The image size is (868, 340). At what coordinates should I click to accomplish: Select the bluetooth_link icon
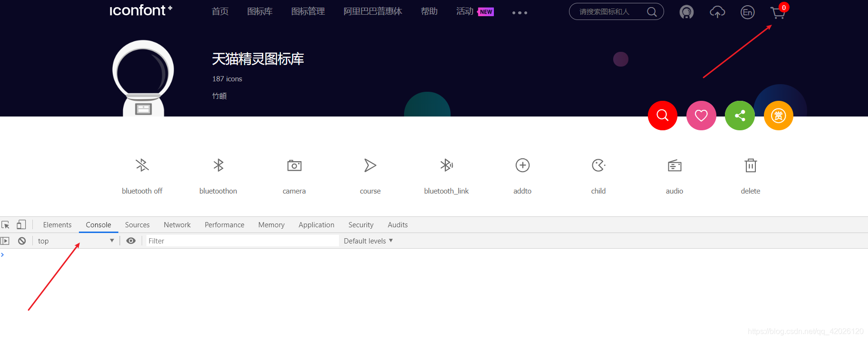(x=446, y=165)
